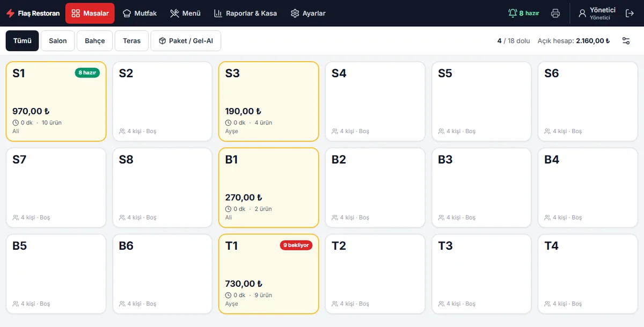Select empty table B6

163,274
